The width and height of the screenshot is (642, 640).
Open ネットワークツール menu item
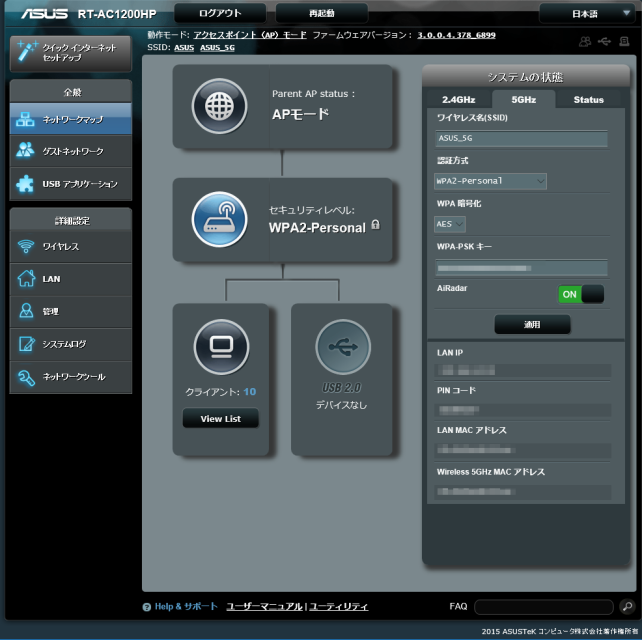tap(71, 377)
